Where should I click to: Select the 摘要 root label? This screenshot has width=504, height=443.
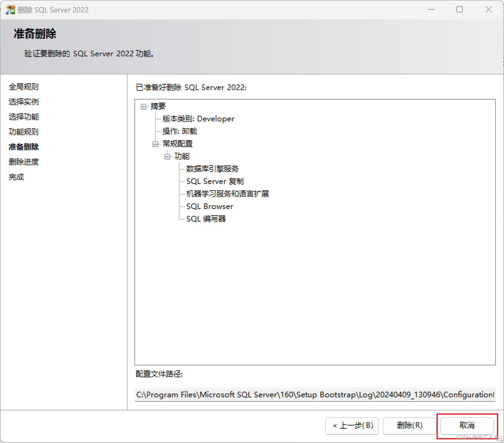tap(158, 106)
